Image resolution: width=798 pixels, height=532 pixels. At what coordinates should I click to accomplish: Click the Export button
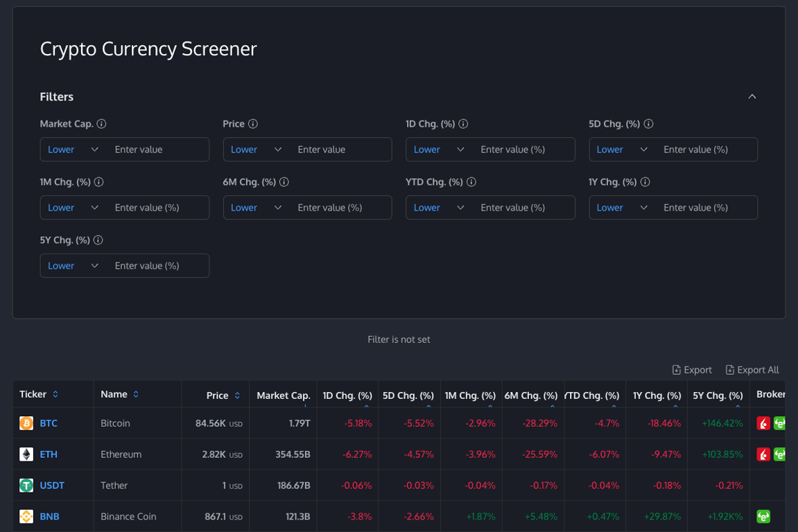(x=692, y=370)
